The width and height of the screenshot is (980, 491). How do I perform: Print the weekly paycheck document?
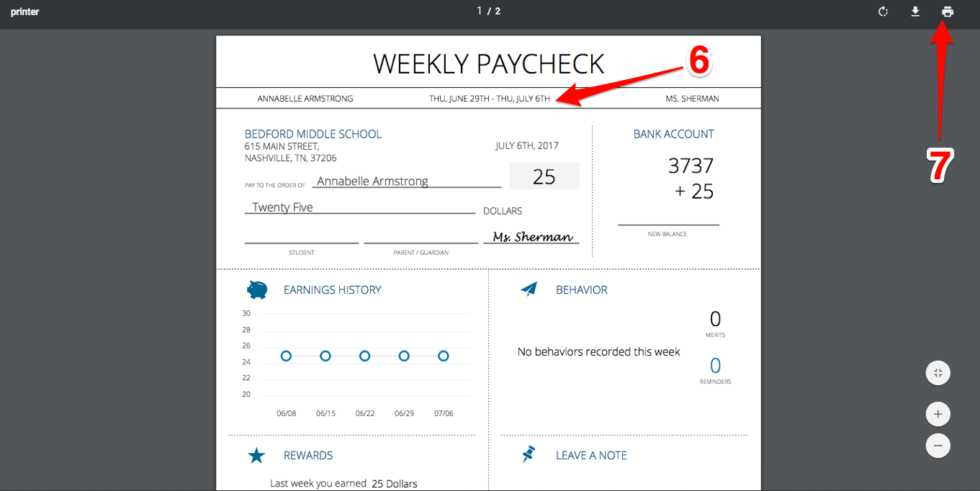(x=947, y=11)
